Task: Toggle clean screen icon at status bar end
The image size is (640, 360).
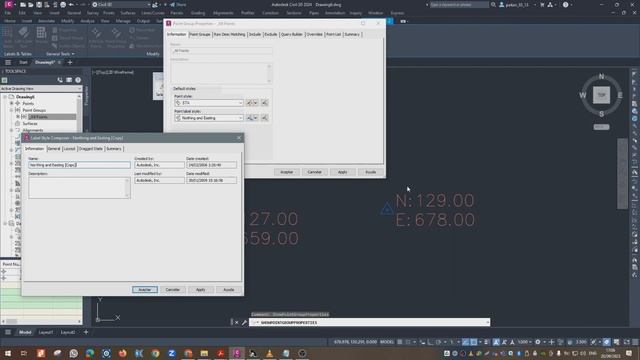Action: click(626, 342)
